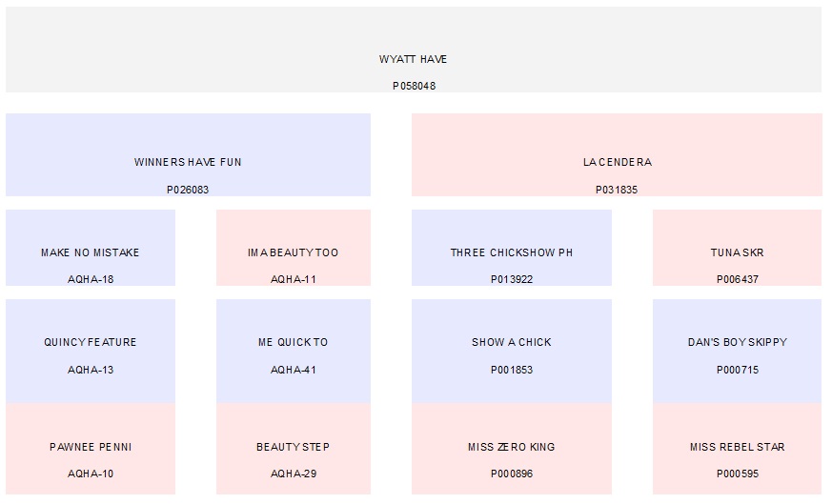This screenshot has height=504, width=832.
Task: Select the QUINCY FEATURE ancestor box
Action: tap(91, 350)
